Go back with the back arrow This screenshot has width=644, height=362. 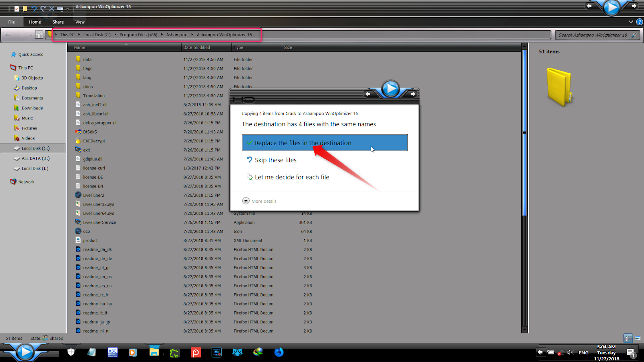pos(8,35)
